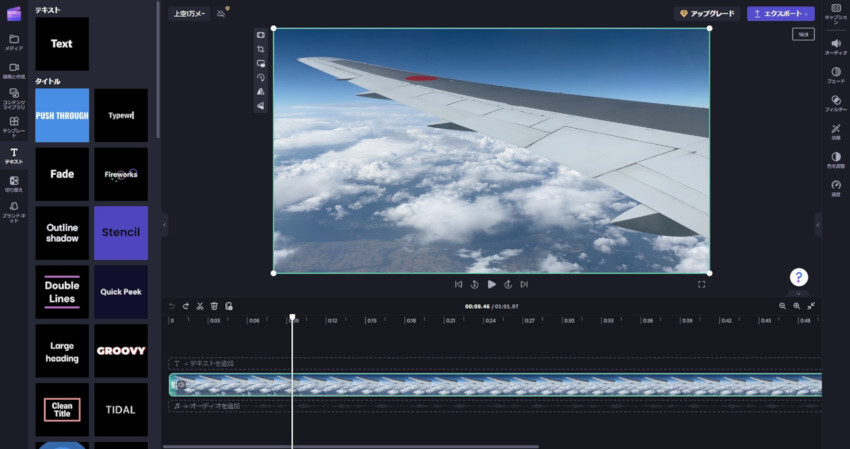Screen dimensions: 850x449
Task: Open the エクスポート (Export) dropdown
Action: 780,14
